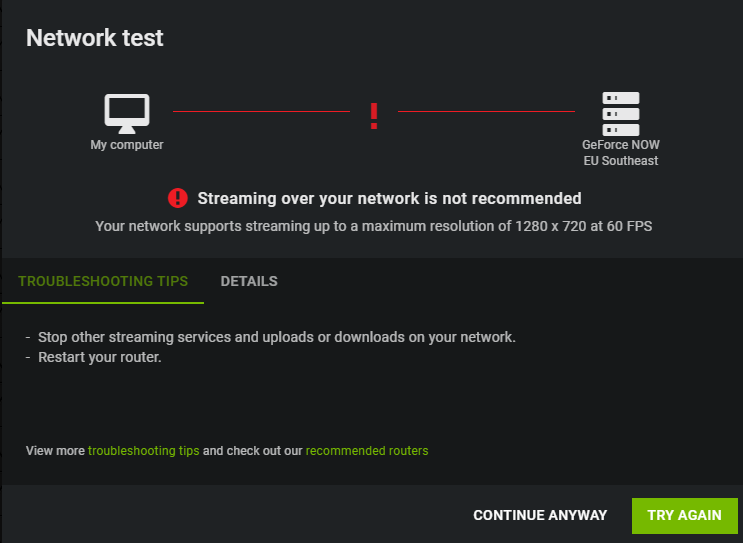The width and height of the screenshot is (743, 543).
Task: Click the red circular error icon beside the headline
Action: [178, 198]
